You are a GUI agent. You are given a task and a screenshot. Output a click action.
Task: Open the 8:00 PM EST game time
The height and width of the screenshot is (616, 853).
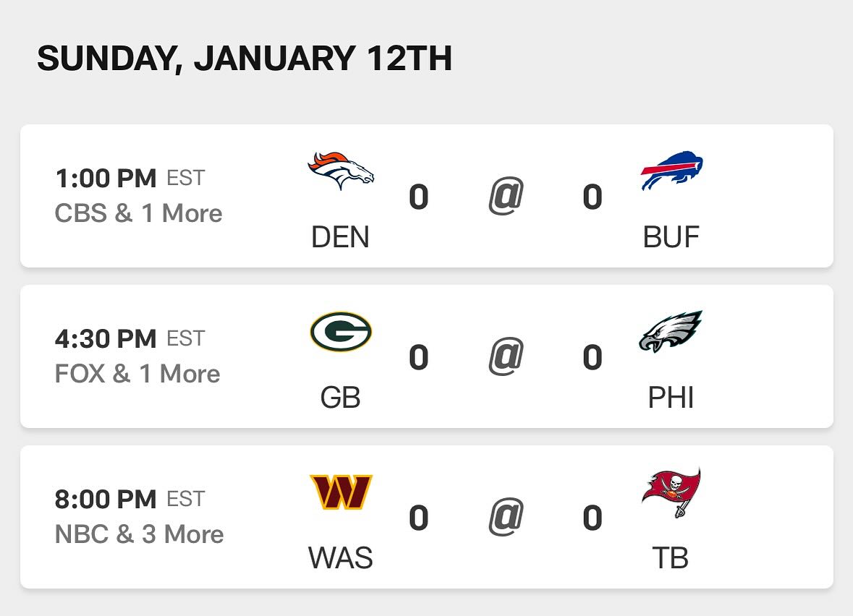pyautogui.click(x=130, y=499)
